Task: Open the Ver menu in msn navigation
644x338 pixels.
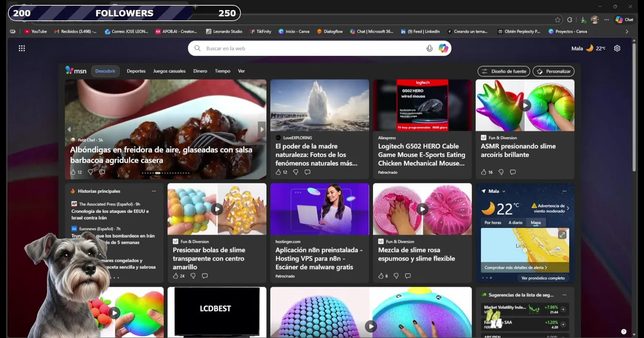Action: click(241, 71)
